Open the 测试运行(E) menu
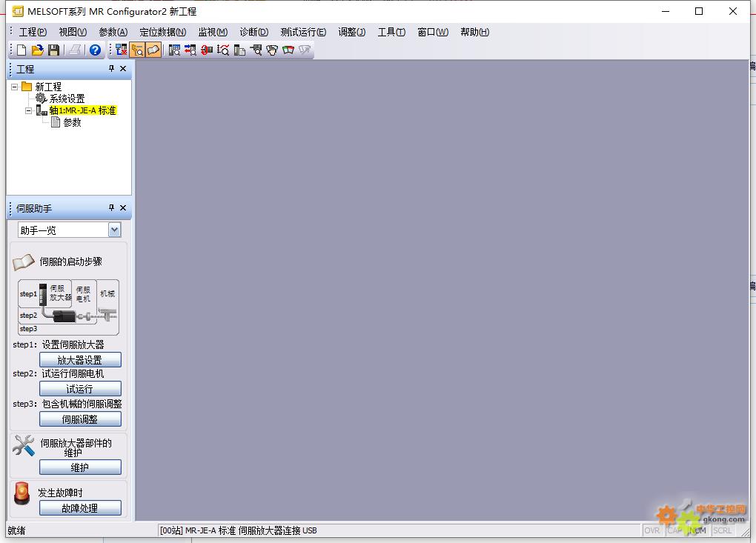The width and height of the screenshot is (756, 543). [x=303, y=32]
